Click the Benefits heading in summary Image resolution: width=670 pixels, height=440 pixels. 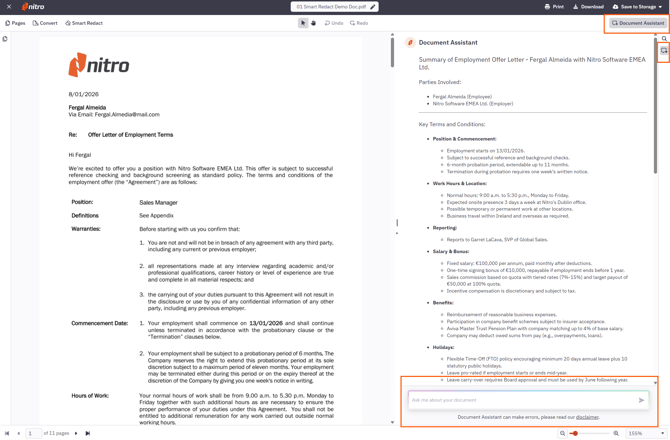click(443, 302)
